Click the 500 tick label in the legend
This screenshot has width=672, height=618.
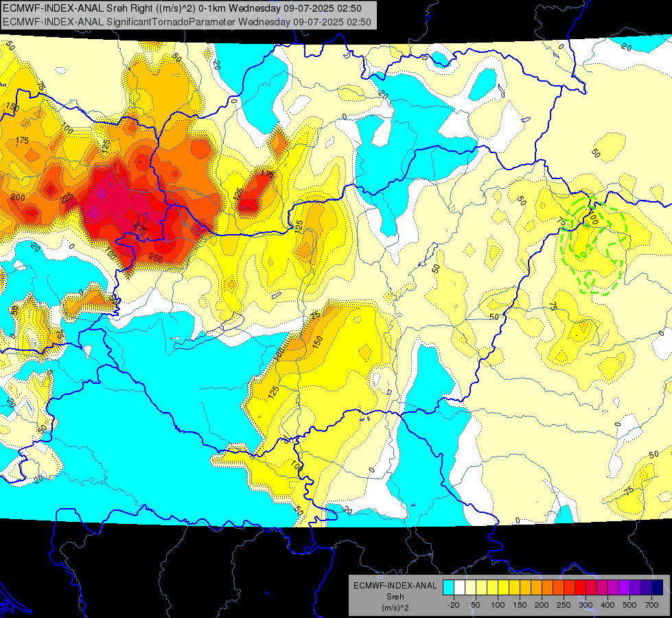click(629, 605)
